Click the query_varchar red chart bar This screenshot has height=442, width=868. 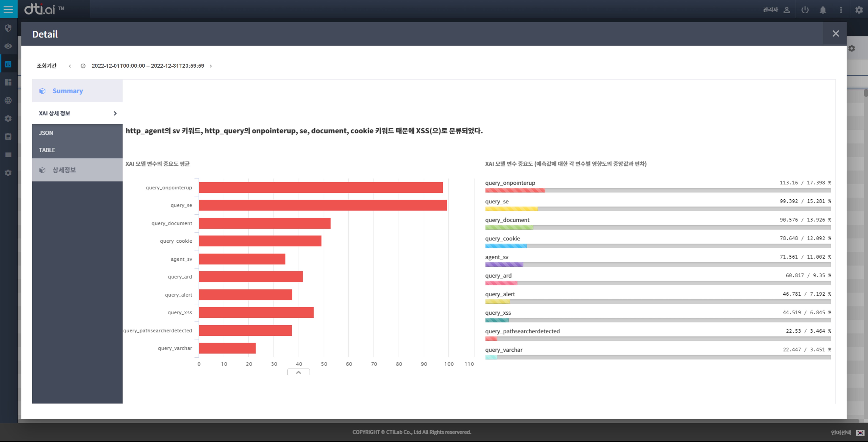tap(227, 348)
